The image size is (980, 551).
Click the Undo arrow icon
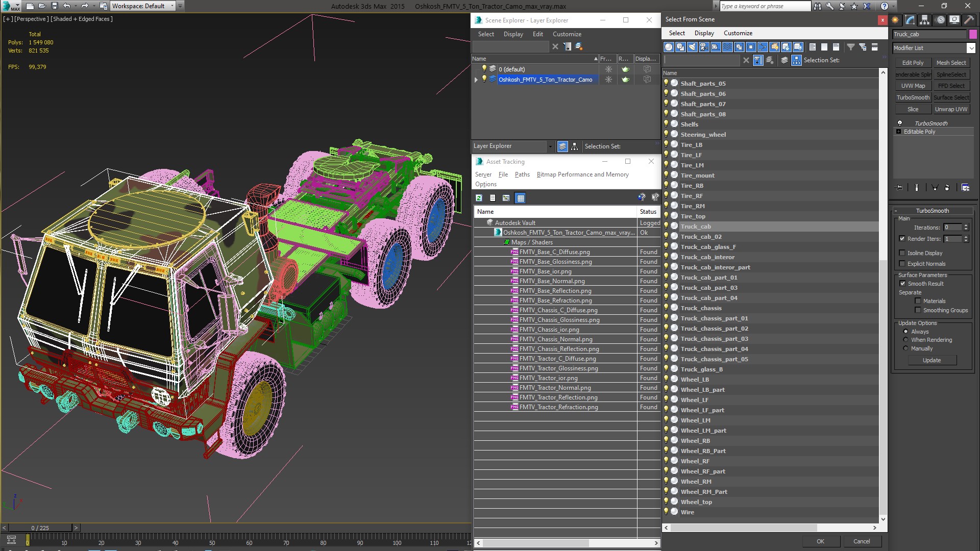(x=66, y=6)
